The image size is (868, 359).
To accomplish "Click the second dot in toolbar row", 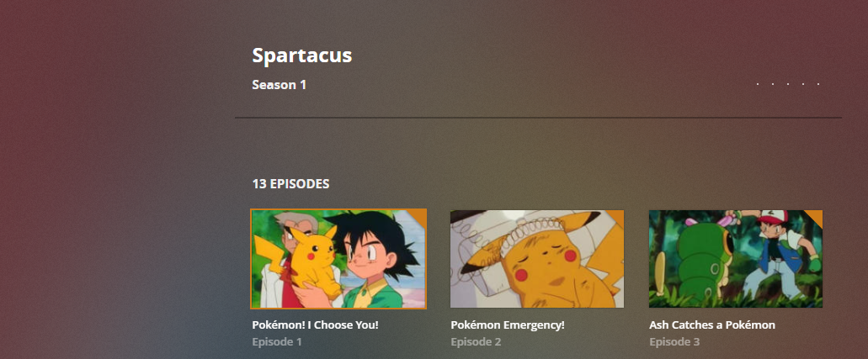I will tap(773, 84).
